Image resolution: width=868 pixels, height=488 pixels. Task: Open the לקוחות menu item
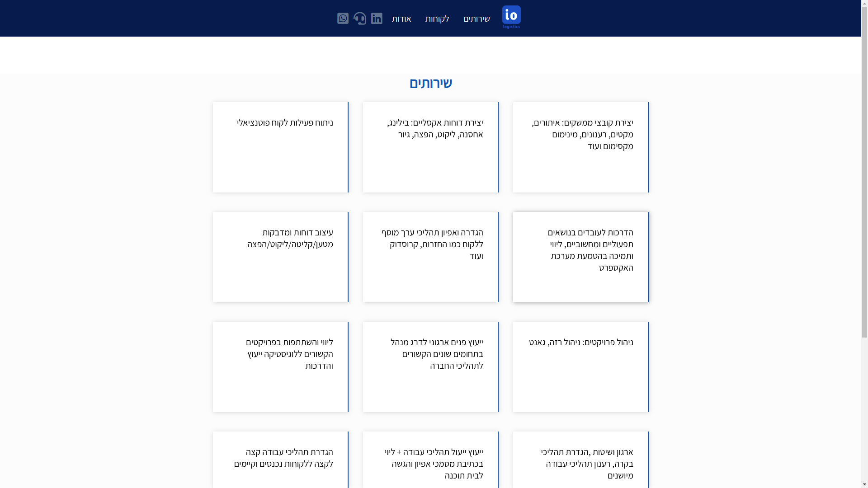437,19
